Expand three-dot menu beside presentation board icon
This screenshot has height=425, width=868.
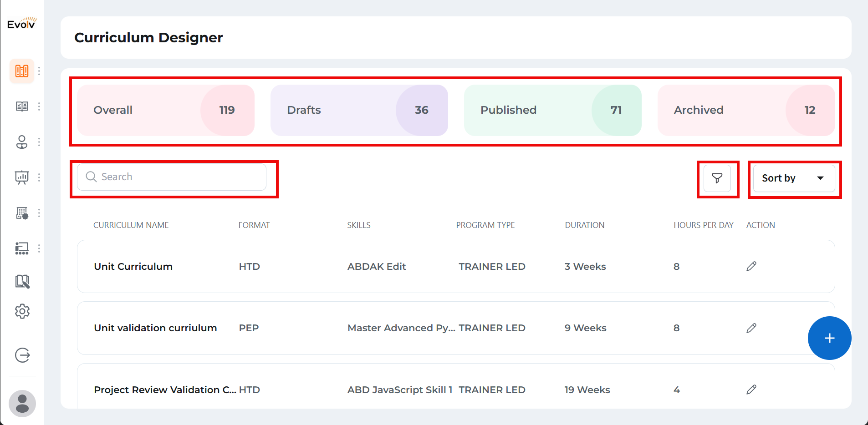(x=39, y=177)
